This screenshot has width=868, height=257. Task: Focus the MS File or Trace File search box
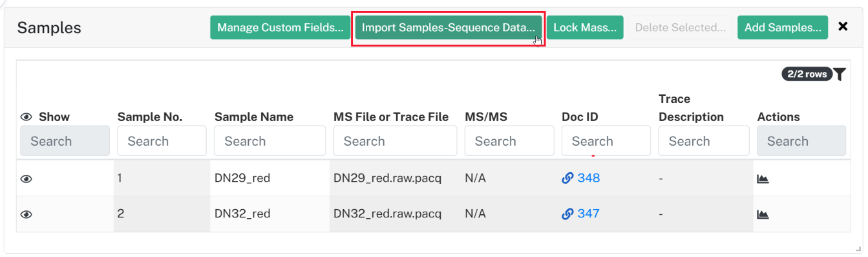[x=395, y=141]
